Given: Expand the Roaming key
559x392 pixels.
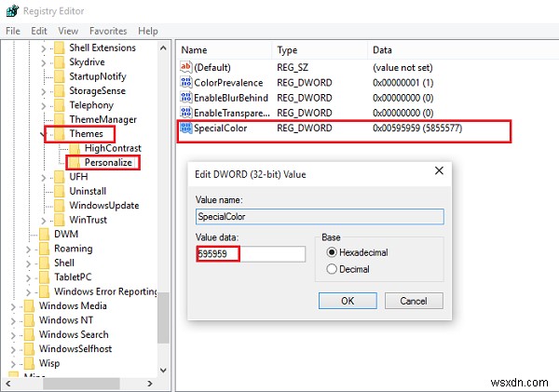Looking at the screenshot, I should (28, 250).
